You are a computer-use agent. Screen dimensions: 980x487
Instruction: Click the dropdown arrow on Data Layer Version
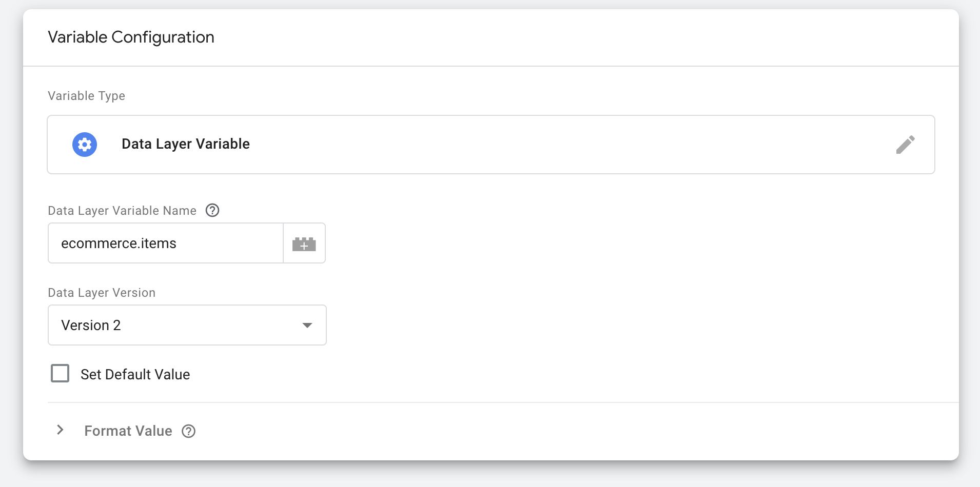point(307,325)
